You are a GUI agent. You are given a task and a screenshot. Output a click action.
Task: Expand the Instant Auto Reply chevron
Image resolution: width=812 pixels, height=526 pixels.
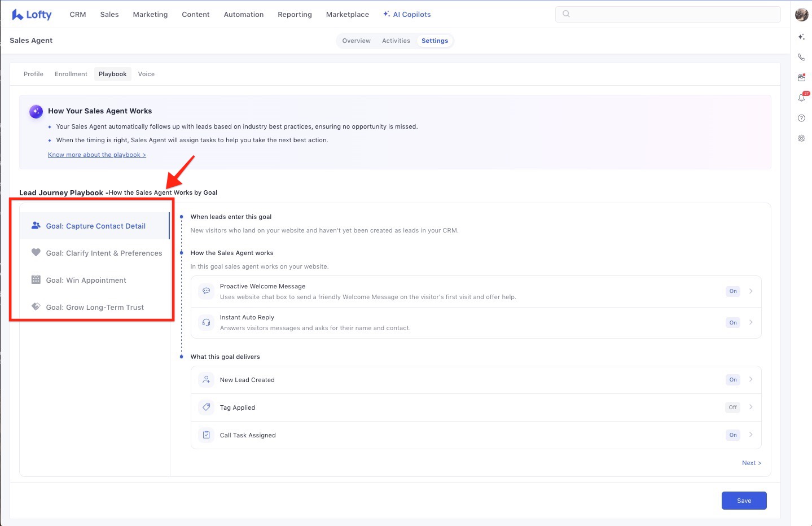click(751, 322)
